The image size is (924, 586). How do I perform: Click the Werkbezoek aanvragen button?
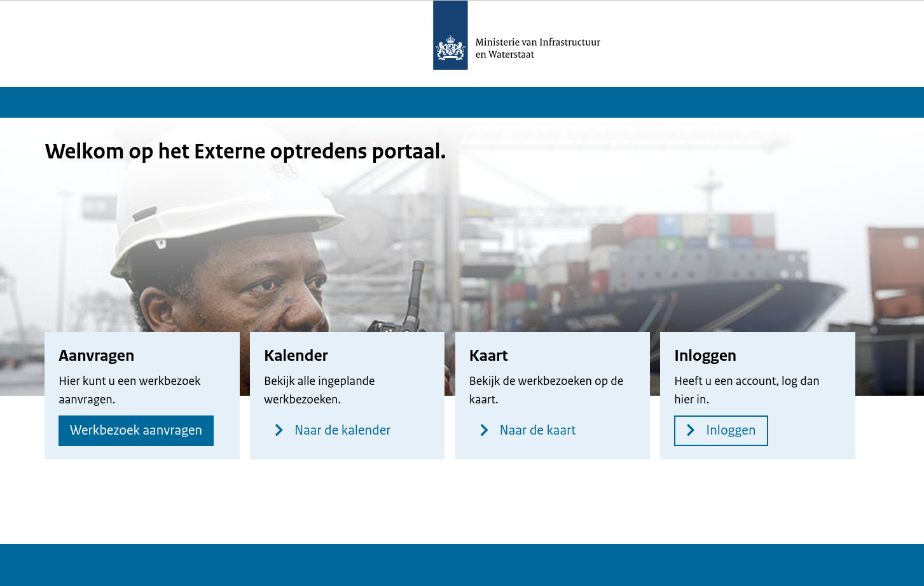[x=136, y=431]
